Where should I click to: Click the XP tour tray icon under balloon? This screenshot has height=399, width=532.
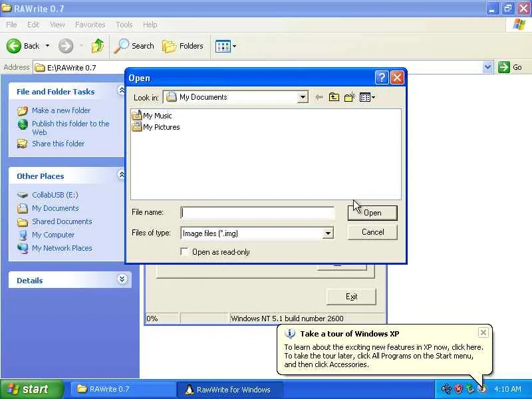pyautogui.click(x=482, y=389)
